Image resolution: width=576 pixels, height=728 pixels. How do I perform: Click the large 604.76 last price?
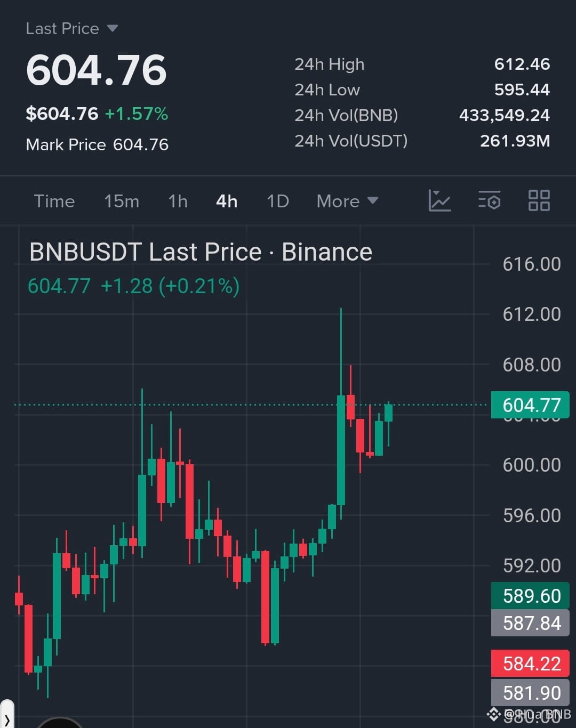(x=97, y=70)
